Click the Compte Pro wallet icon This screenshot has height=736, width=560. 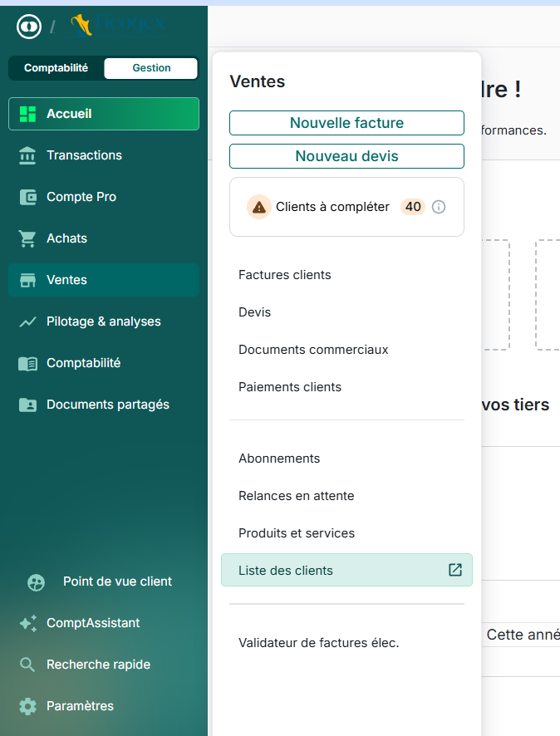coord(27,197)
